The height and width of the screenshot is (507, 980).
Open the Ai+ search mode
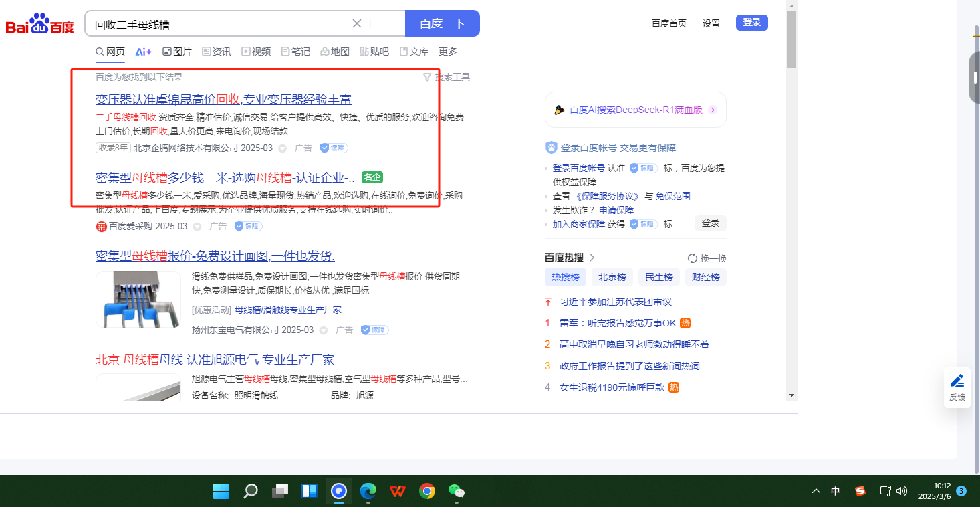tap(143, 52)
